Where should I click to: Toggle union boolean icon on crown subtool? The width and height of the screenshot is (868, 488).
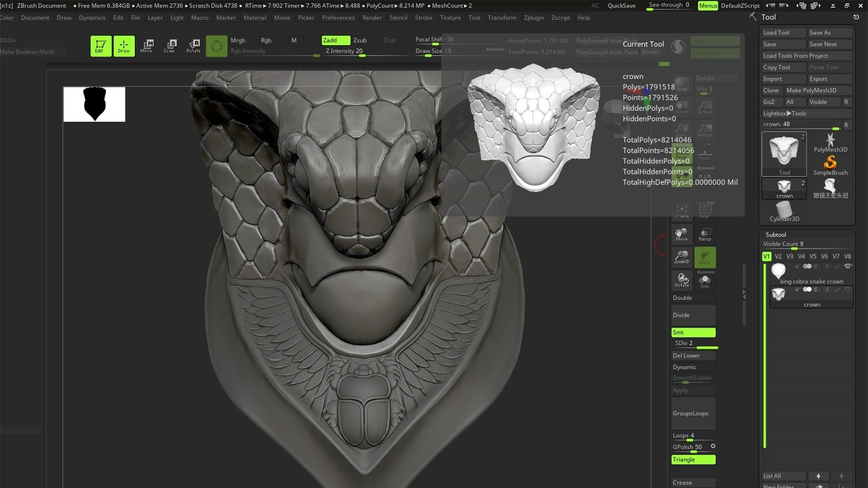pos(807,289)
